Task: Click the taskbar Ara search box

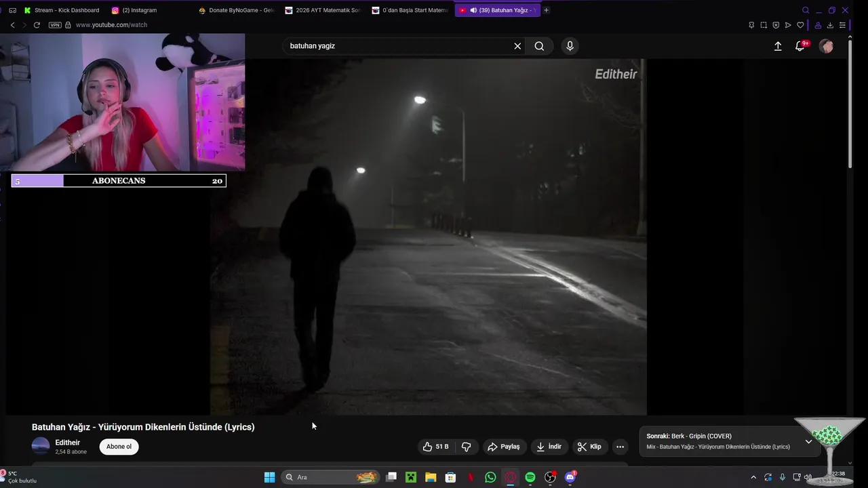Action: click(330, 477)
